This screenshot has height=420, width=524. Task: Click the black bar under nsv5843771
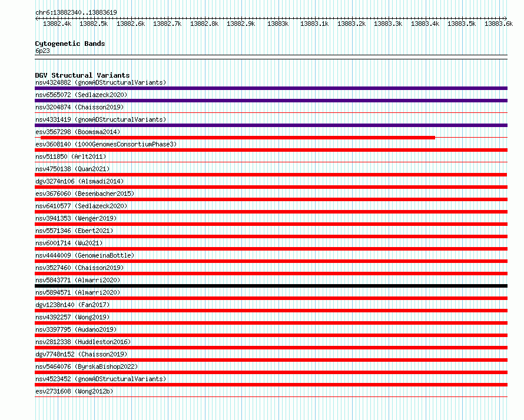pos(271,286)
